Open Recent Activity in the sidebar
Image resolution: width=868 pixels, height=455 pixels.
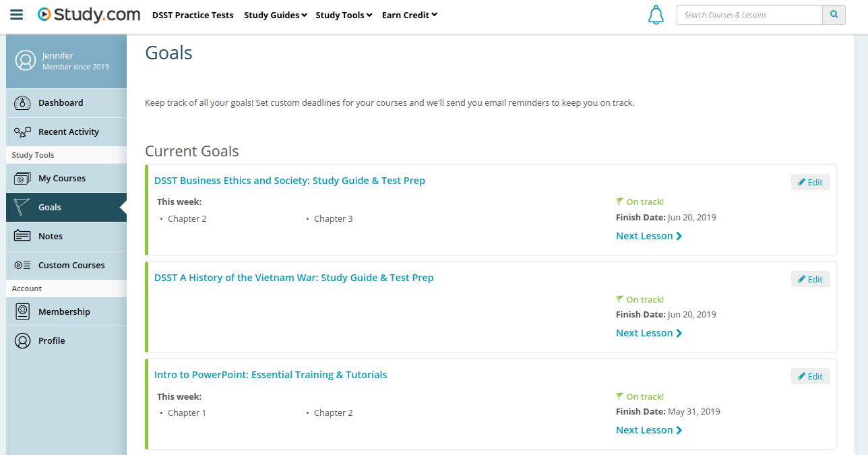coord(66,132)
